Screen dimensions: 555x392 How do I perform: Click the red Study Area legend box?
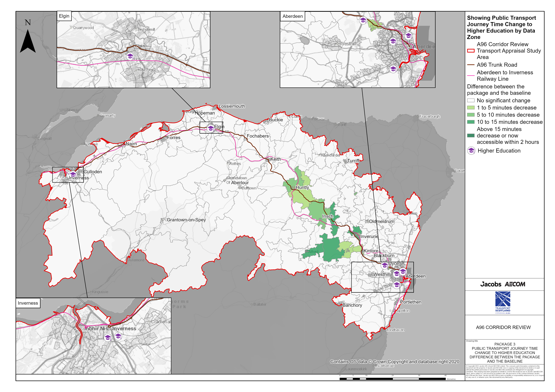pyautogui.click(x=471, y=51)
